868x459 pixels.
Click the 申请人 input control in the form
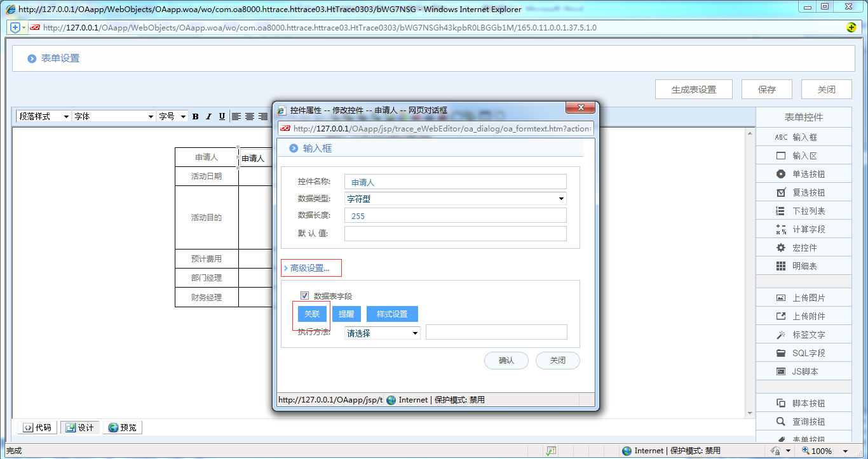pos(255,158)
